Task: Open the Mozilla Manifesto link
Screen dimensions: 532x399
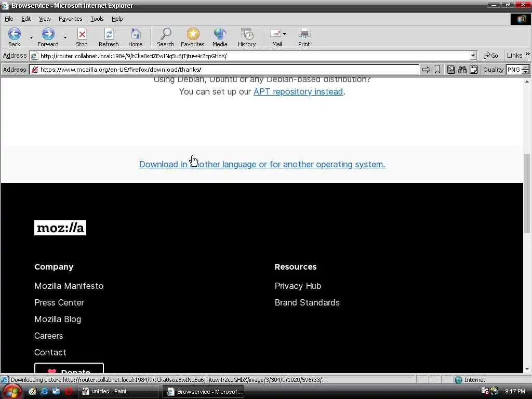Action: click(69, 286)
